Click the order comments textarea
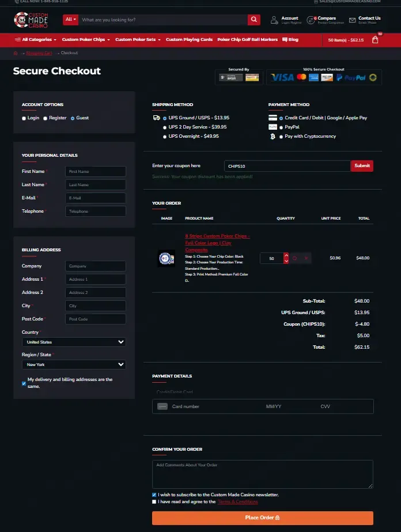 263,474
